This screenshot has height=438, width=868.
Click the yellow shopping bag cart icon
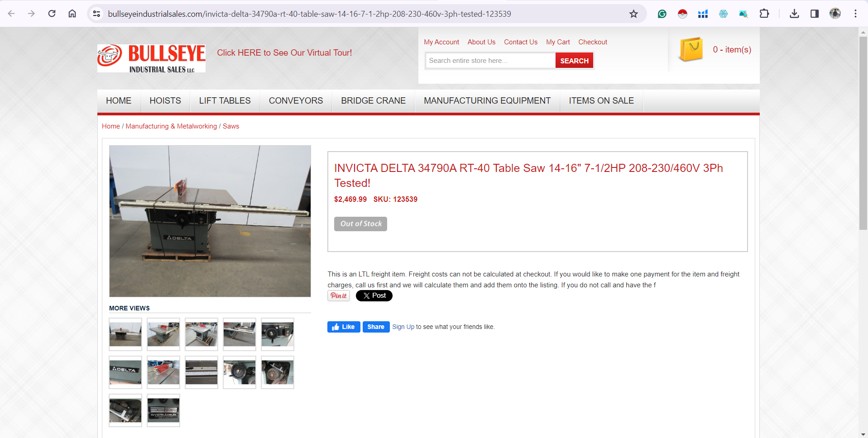tap(691, 49)
